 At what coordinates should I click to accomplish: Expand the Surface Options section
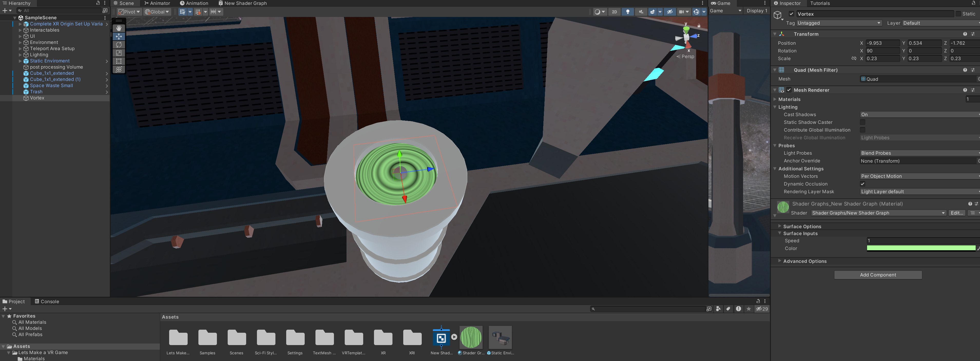802,227
